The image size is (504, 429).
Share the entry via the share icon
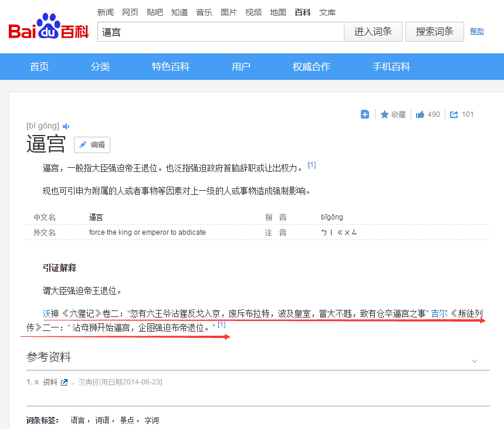coord(454,114)
